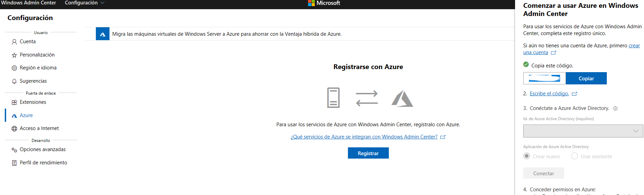
Task: Click the Acceso a Internet globe icon
Action: point(14,129)
